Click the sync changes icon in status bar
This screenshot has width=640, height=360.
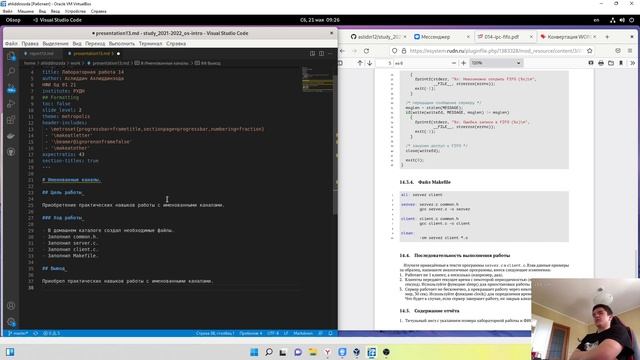tap(36, 333)
